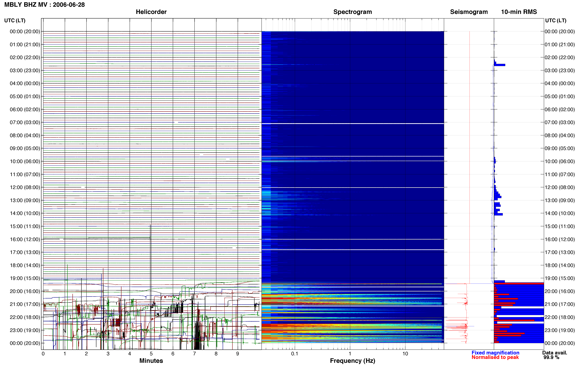Click the right '14:00 (10:00)' time label
588x368 pixels.
tap(560, 213)
